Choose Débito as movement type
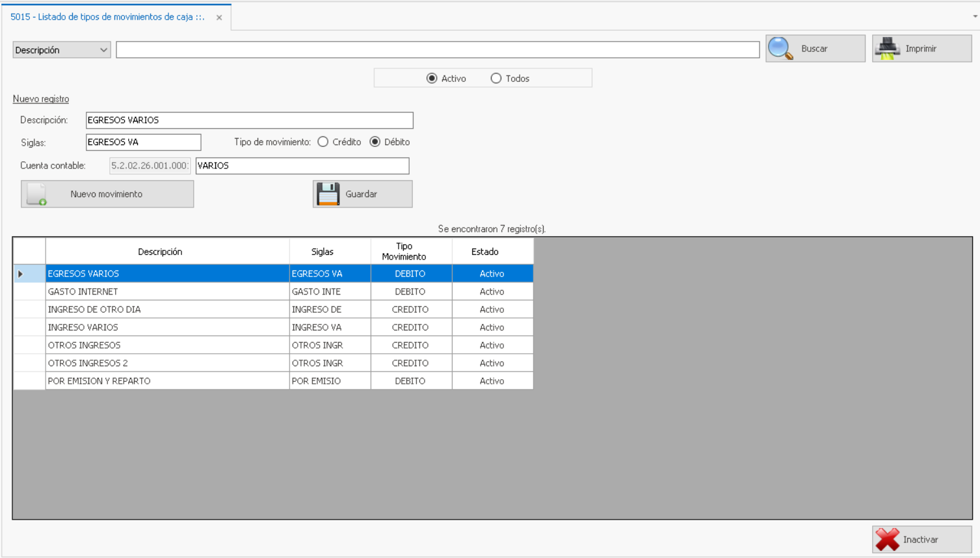The width and height of the screenshot is (980, 558). tap(375, 142)
